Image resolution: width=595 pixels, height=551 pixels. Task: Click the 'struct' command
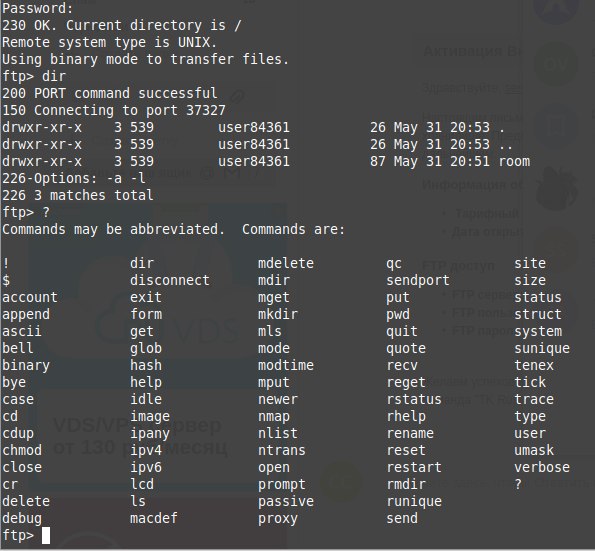click(x=538, y=314)
